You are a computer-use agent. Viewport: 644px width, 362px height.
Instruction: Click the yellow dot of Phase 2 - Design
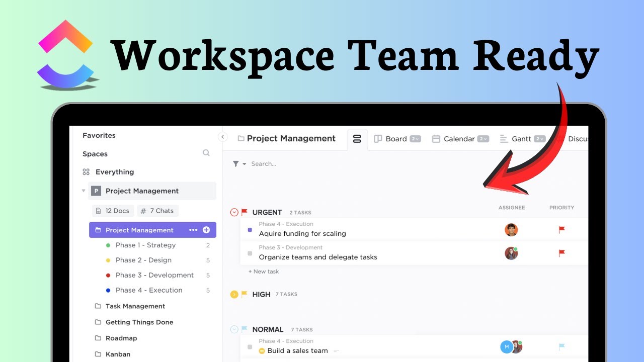tap(108, 260)
